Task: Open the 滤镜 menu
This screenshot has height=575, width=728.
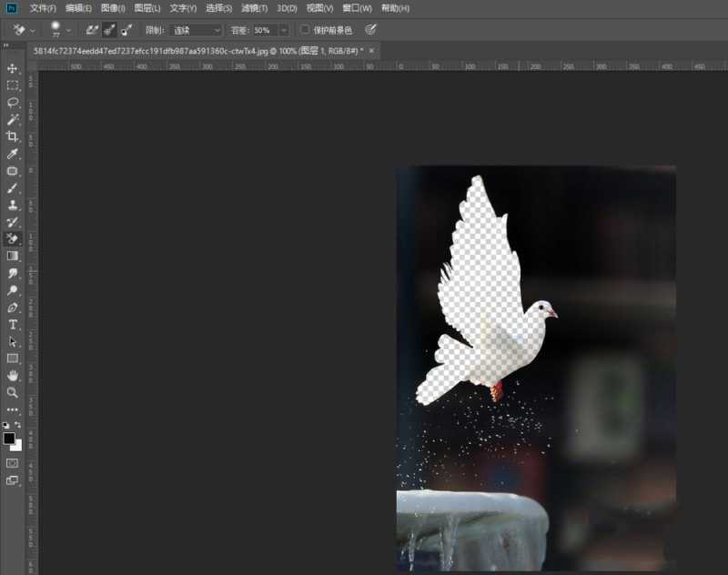Action: pos(253,8)
